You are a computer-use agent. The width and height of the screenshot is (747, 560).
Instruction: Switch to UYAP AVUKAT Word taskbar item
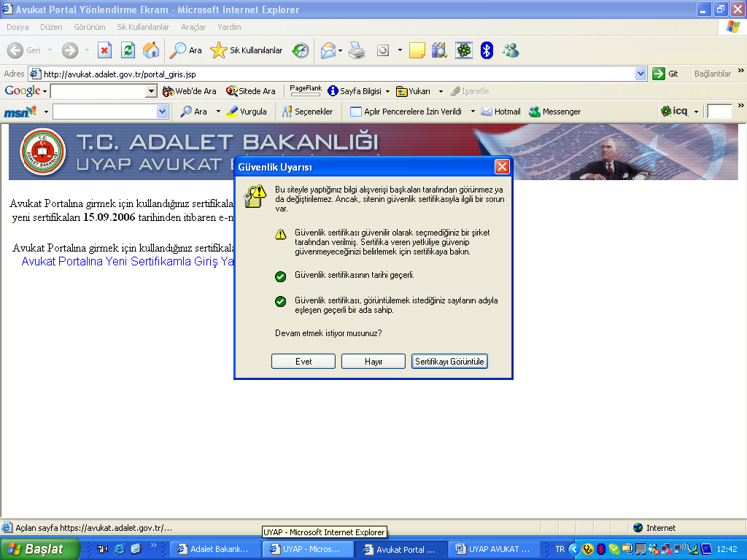[494, 549]
